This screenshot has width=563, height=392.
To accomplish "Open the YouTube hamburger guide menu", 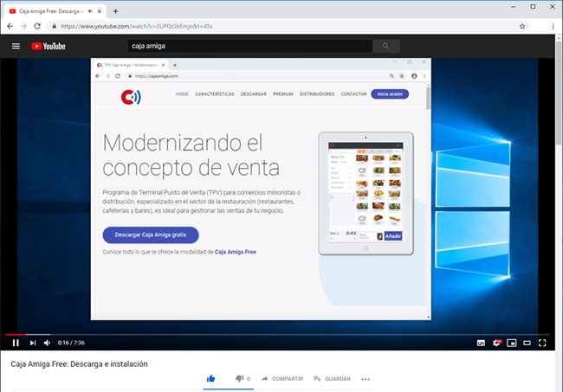I will (16, 46).
